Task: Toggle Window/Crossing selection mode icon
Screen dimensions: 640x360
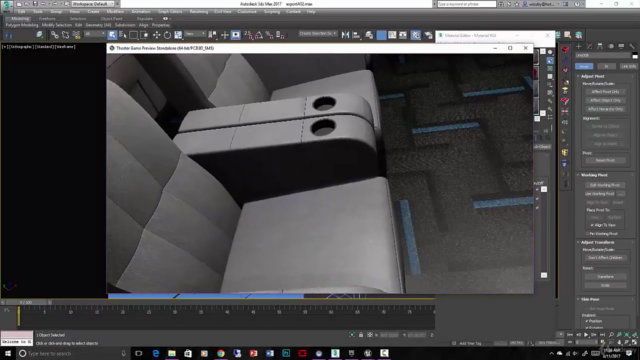Action: click(x=144, y=35)
